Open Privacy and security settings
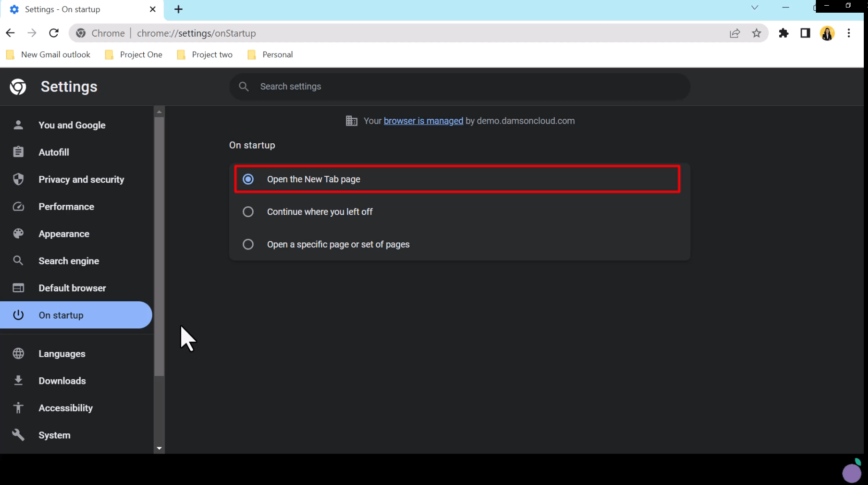 [x=81, y=179]
